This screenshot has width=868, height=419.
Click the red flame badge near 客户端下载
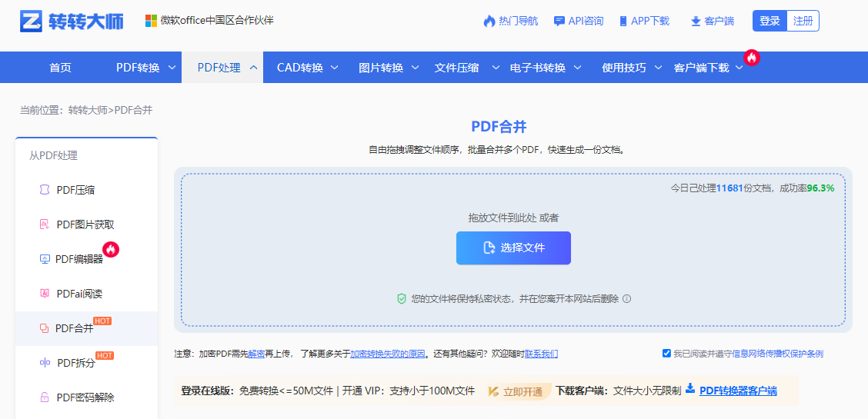coord(751,57)
